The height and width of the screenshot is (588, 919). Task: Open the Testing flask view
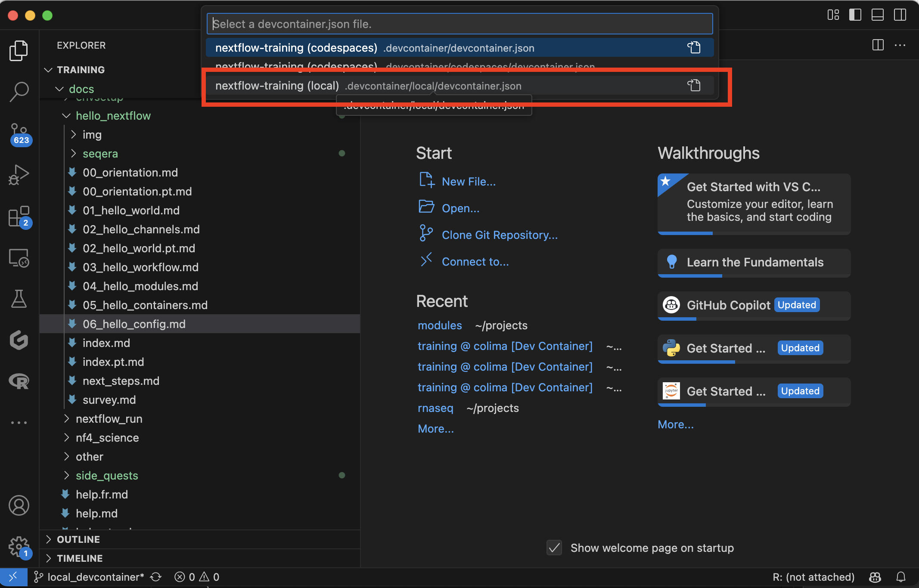(19, 298)
